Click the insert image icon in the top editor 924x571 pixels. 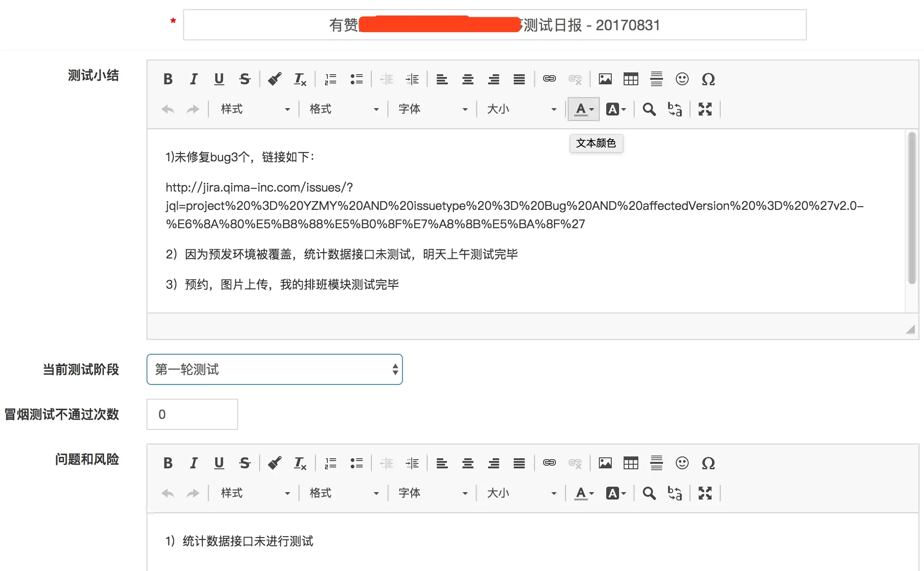click(605, 79)
